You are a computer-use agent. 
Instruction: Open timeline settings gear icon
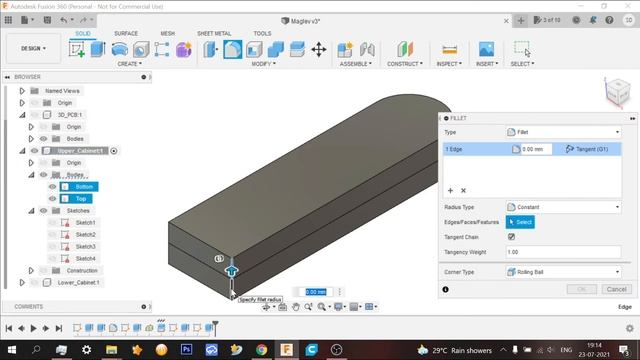(630, 328)
